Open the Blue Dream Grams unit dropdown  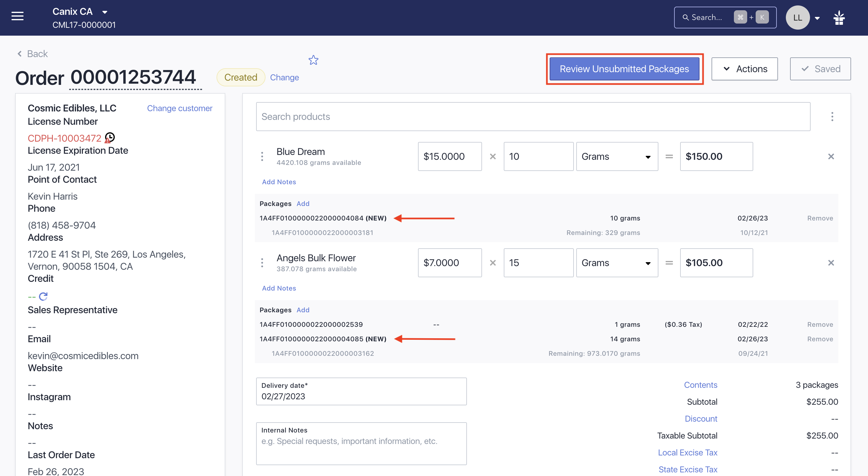coord(617,156)
